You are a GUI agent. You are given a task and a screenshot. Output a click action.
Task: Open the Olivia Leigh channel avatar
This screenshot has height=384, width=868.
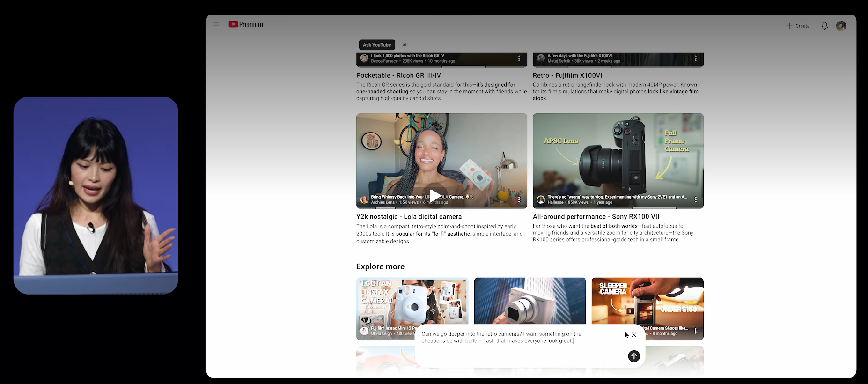point(364,331)
